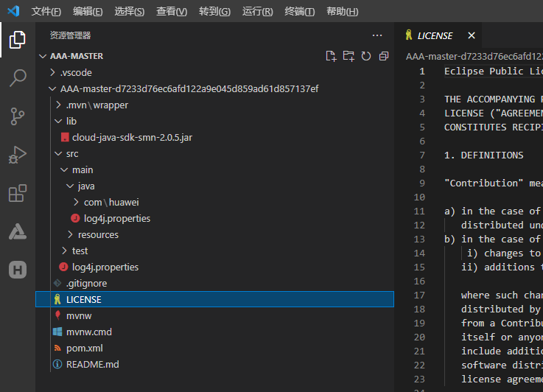Open pom.xml in the explorer
Screen dimensions: 543x392
[x=84, y=348]
